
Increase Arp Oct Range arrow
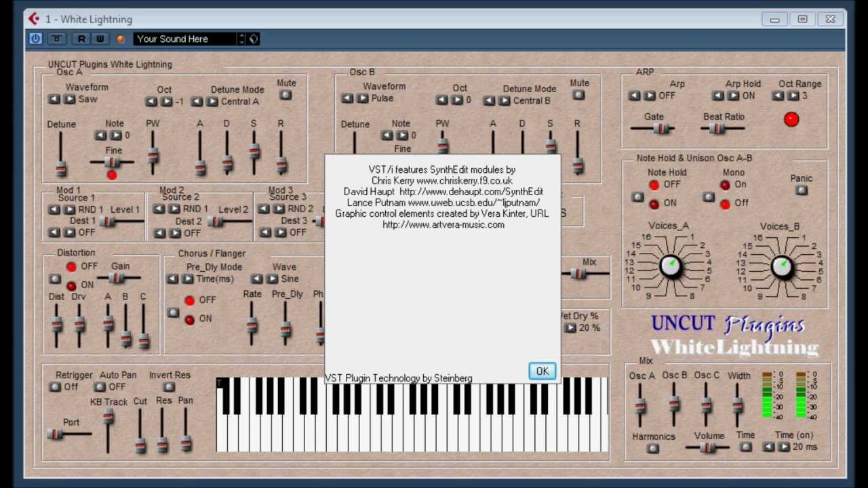793,96
